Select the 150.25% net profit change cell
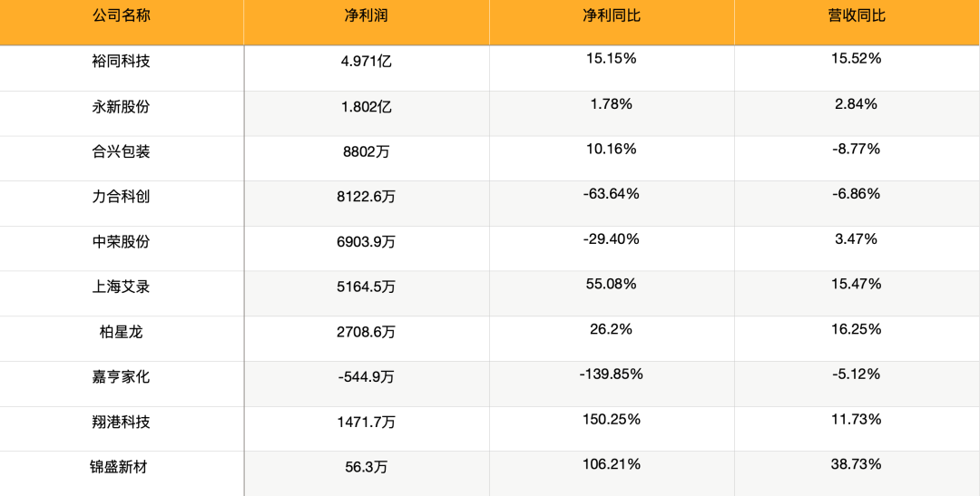Viewport: 980px width, 496px height. tap(612, 419)
